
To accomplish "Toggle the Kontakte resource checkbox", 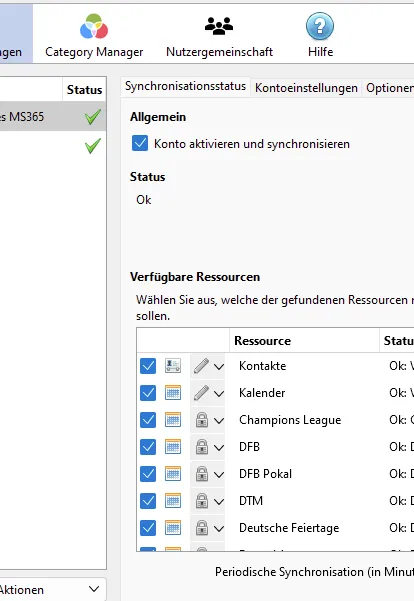I will 148,366.
